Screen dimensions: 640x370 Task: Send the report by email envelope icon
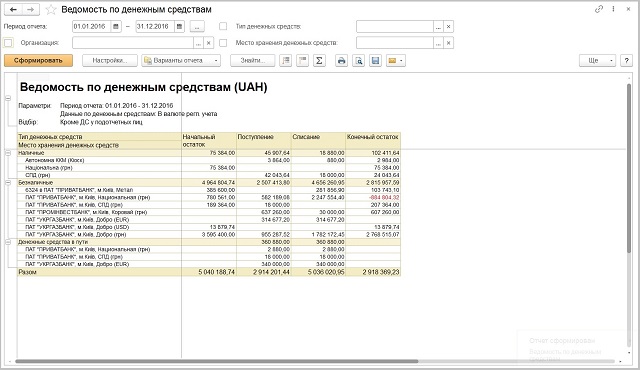(392, 61)
